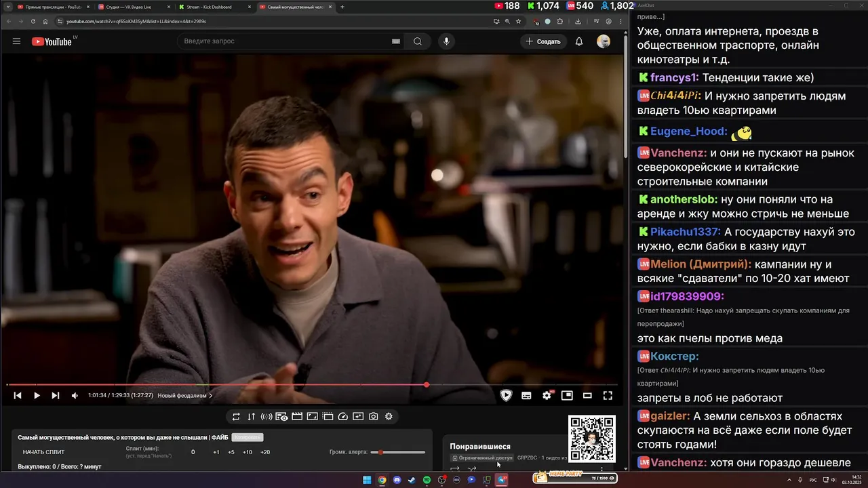This screenshot has height=488, width=868.
Task: Reload the page with the browser refresh icon
Action: [x=33, y=21]
